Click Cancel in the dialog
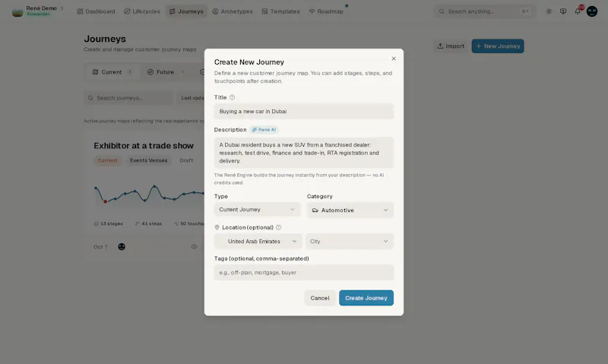The width and height of the screenshot is (608, 364). click(x=320, y=298)
